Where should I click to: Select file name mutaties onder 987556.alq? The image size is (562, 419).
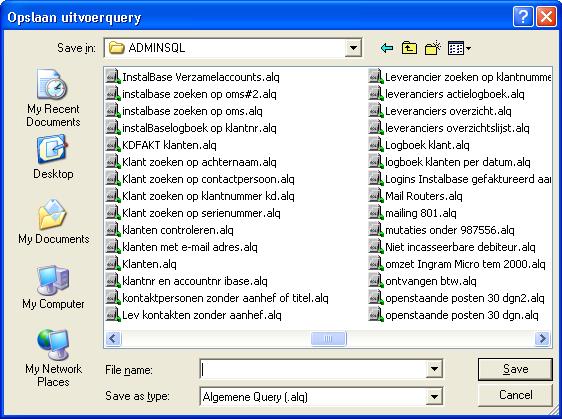tap(449, 230)
